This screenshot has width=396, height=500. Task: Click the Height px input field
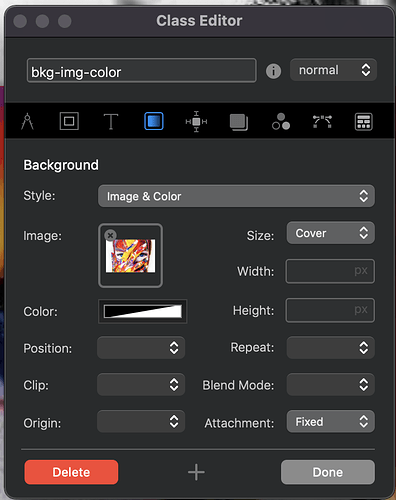pos(330,310)
